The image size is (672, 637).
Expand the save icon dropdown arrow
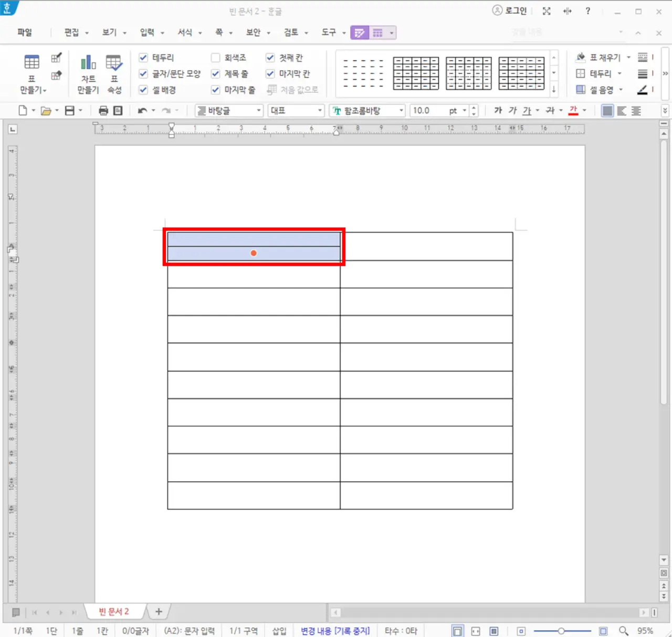tap(80, 111)
